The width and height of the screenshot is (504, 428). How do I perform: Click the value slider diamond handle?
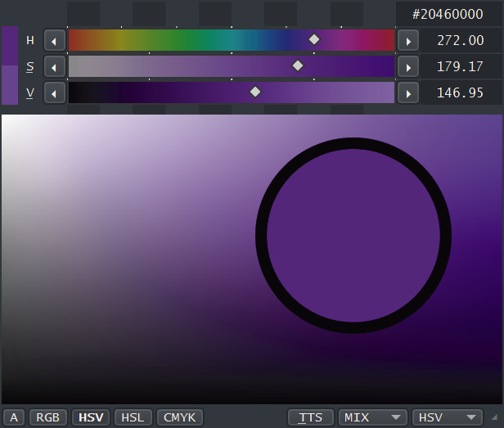(x=255, y=92)
